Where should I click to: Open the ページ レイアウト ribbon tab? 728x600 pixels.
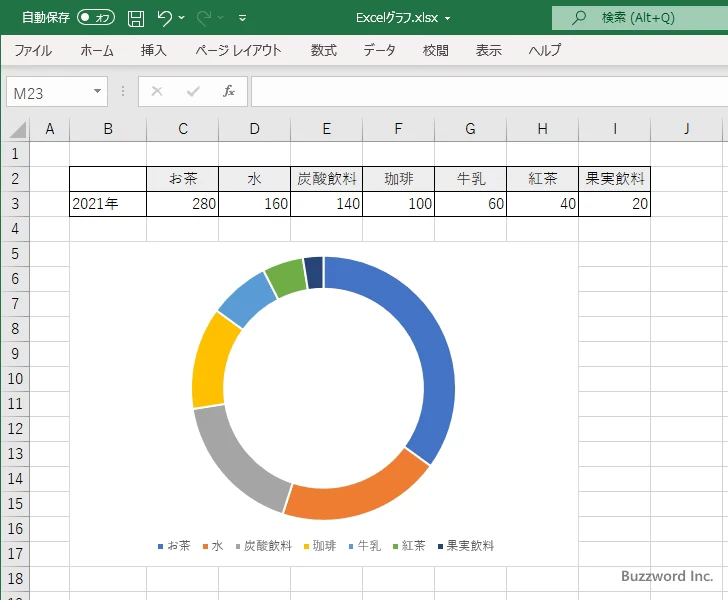click(238, 50)
